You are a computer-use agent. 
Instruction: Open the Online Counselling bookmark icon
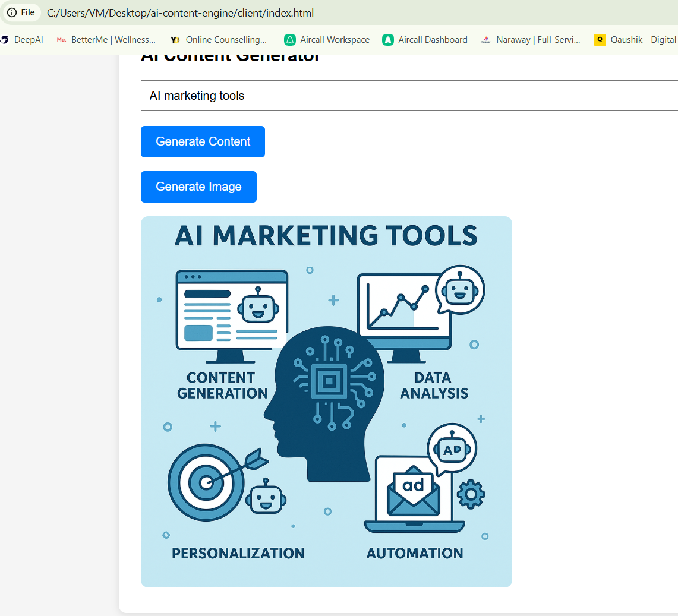[175, 40]
